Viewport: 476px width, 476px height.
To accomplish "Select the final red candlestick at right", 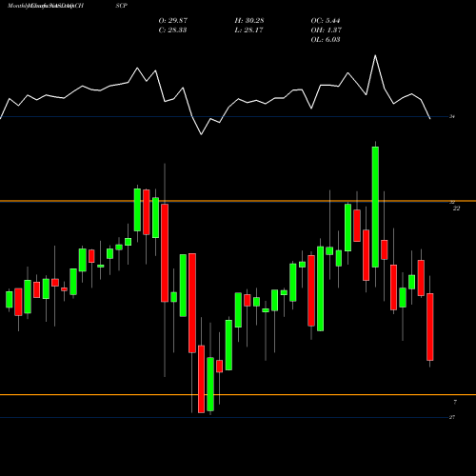I will coord(430,327).
